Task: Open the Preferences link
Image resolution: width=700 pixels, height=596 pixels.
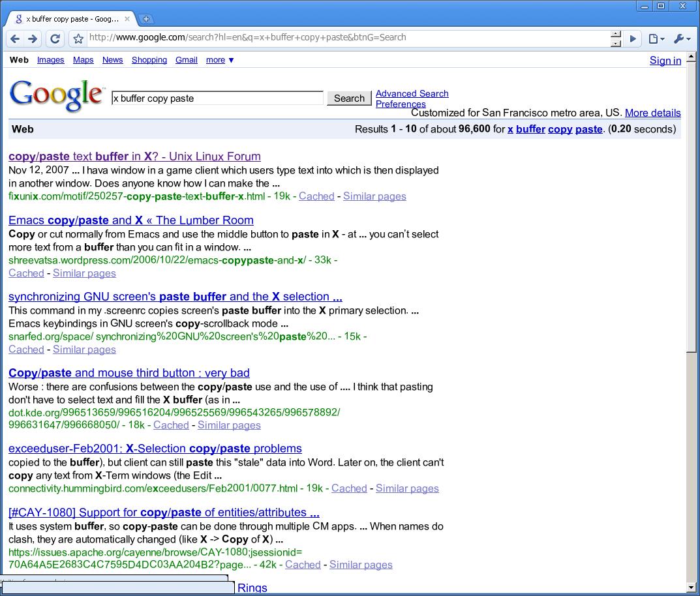Action: coord(401,104)
